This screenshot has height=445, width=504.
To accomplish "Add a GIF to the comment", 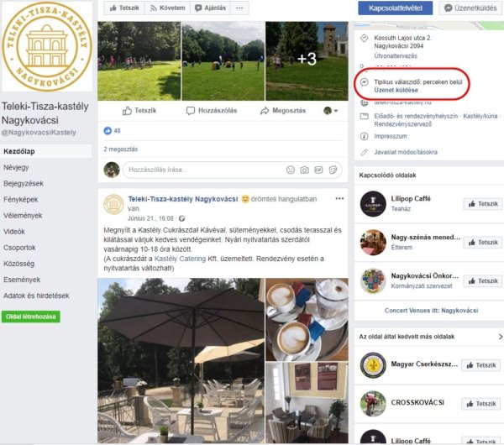I will (x=318, y=170).
